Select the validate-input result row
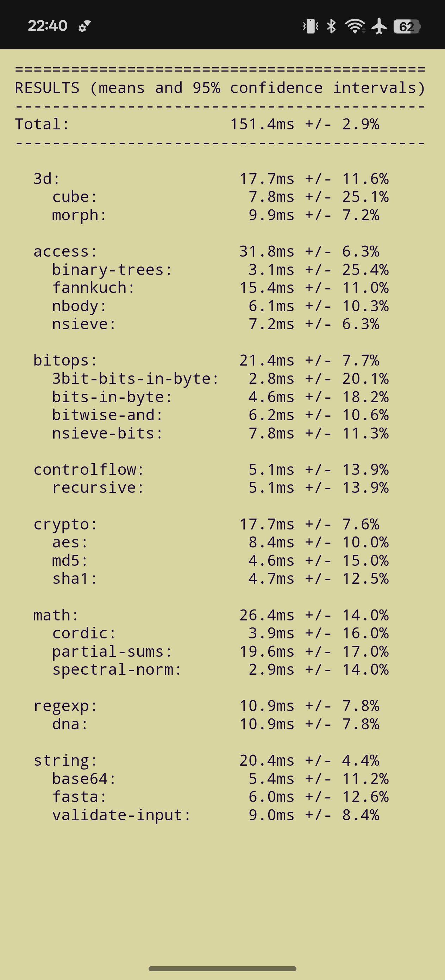Viewport: 445px width, 980px height. coord(216,815)
